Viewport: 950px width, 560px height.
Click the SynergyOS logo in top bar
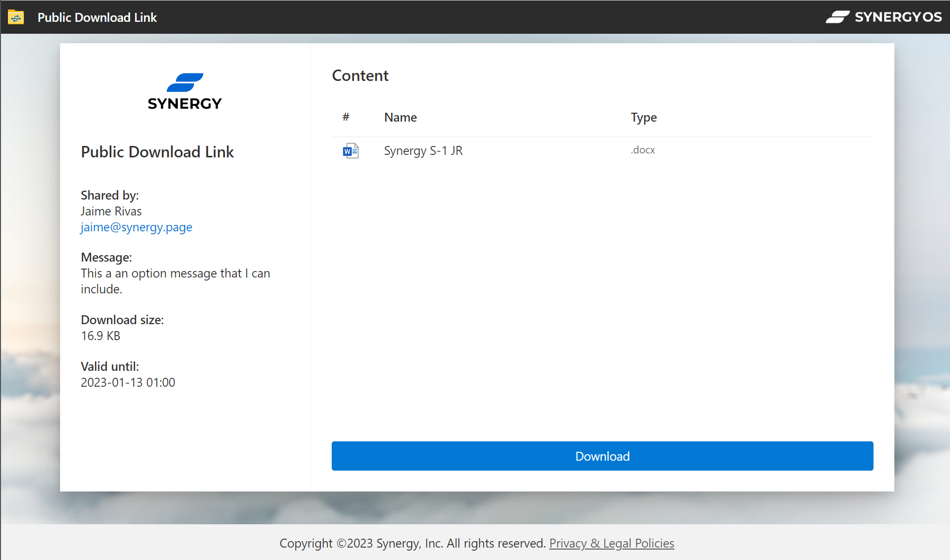883,17
